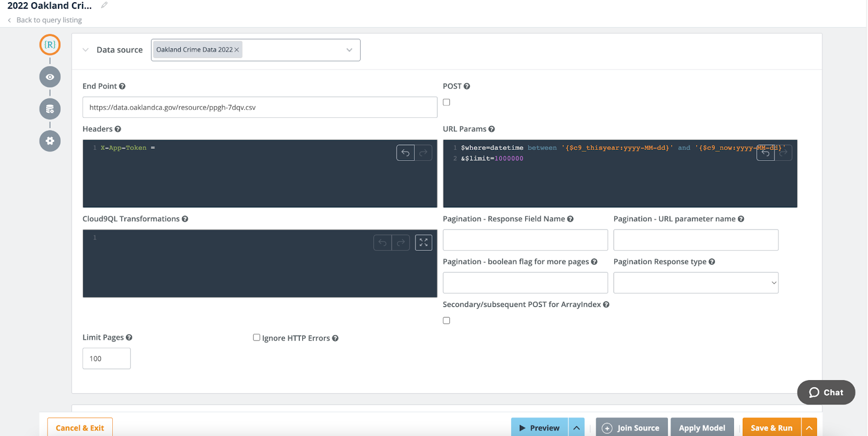Viewport: 868px width, 436px height.
Task: Click the Limit Pages field
Action: 106,358
